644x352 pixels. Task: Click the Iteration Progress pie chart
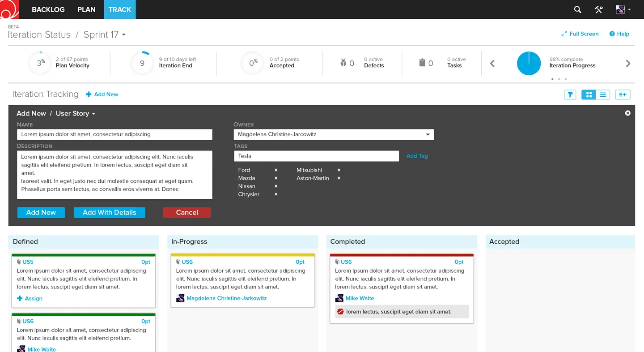[x=529, y=63]
